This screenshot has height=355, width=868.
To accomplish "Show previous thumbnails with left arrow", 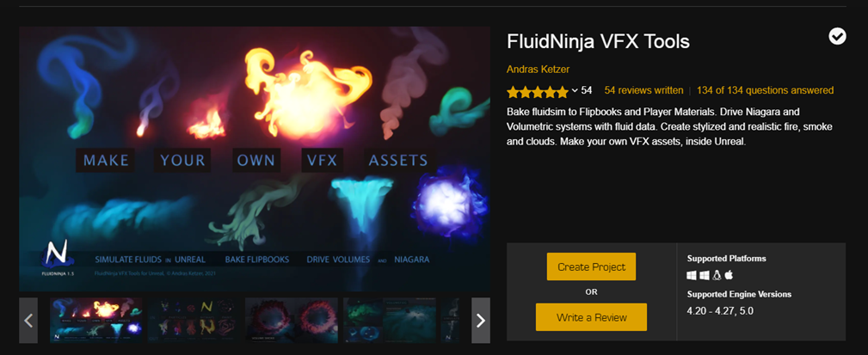I will click(28, 320).
